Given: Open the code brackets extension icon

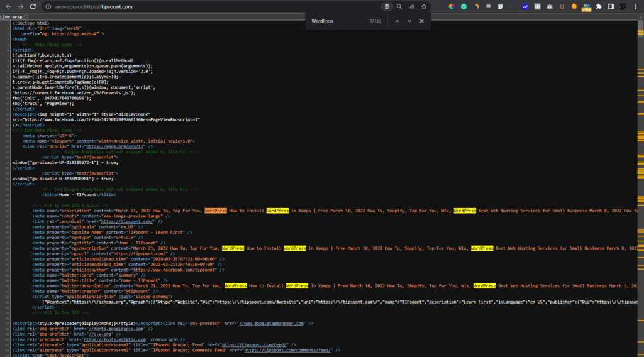Looking at the screenshot, I should 537,6.
